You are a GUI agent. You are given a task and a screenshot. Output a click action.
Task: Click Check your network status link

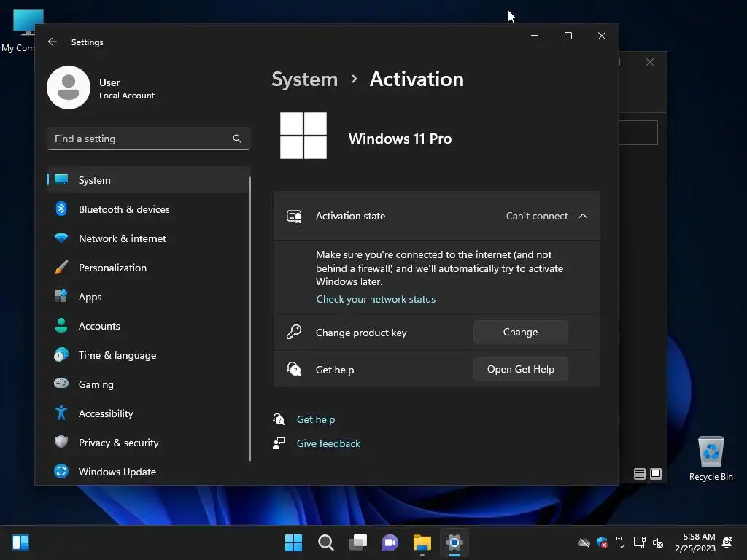[x=376, y=299]
